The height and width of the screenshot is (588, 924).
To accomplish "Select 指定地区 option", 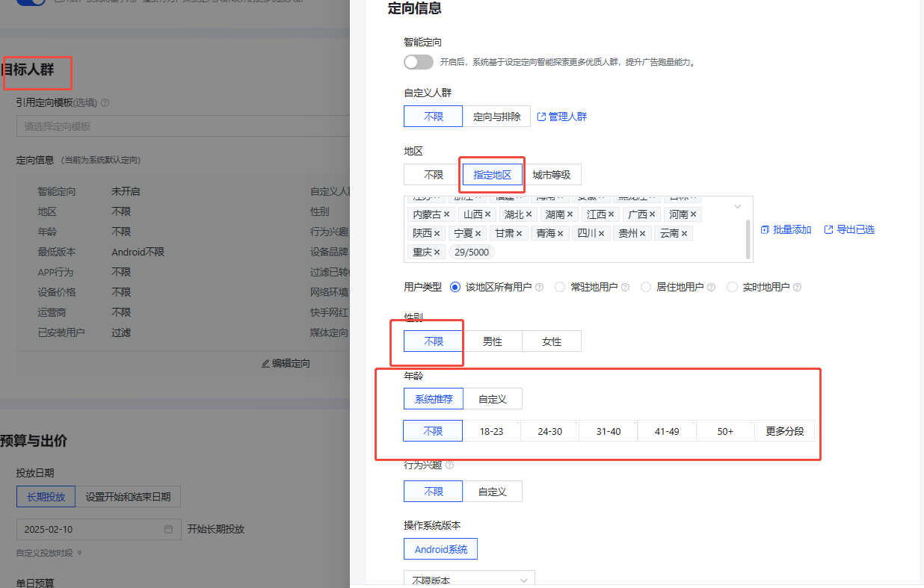I will (493, 175).
